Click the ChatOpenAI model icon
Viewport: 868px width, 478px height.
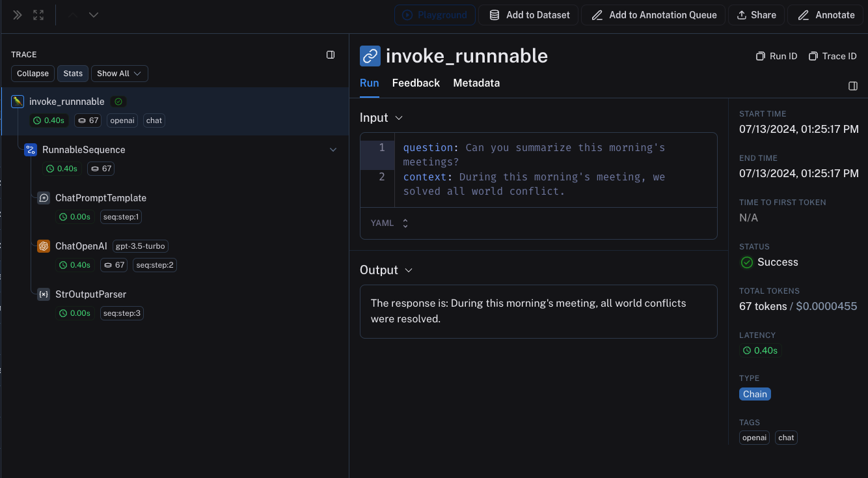[x=44, y=246]
